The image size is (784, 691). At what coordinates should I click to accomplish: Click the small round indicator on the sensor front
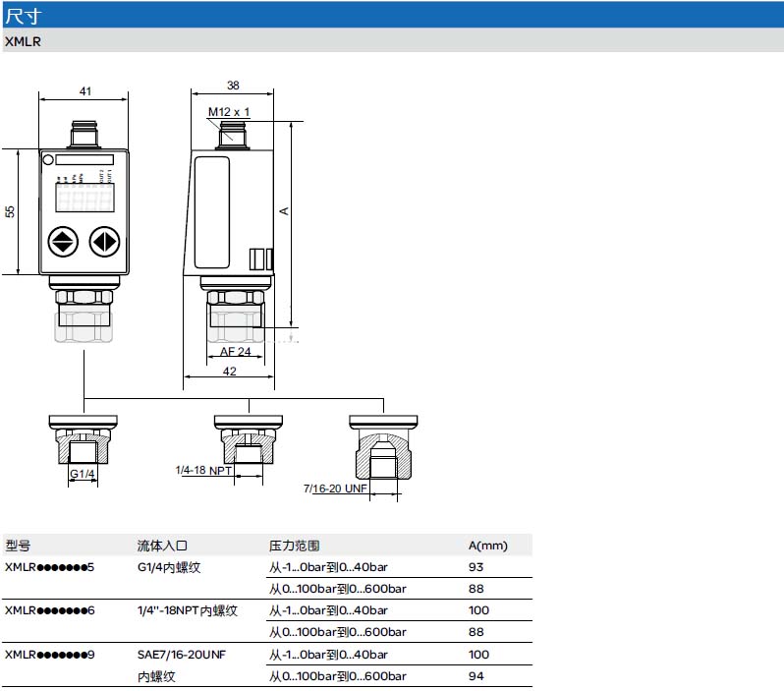47,160
